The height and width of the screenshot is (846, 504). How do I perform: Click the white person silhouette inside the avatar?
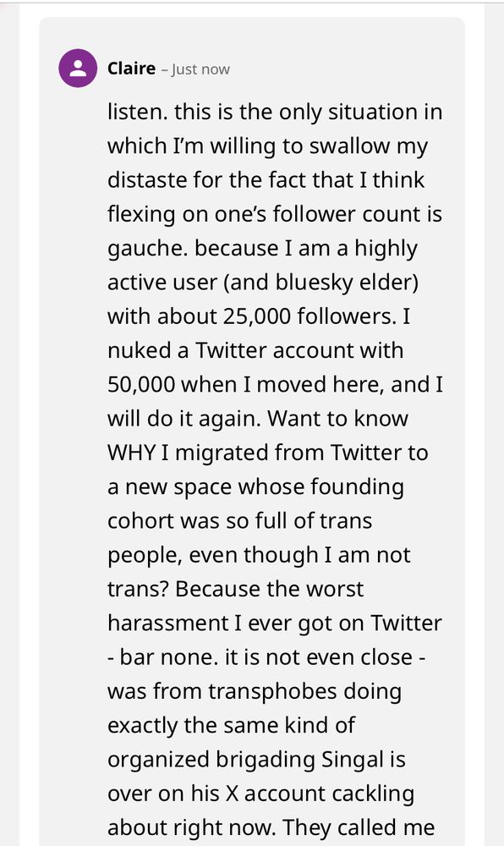[x=77, y=69]
